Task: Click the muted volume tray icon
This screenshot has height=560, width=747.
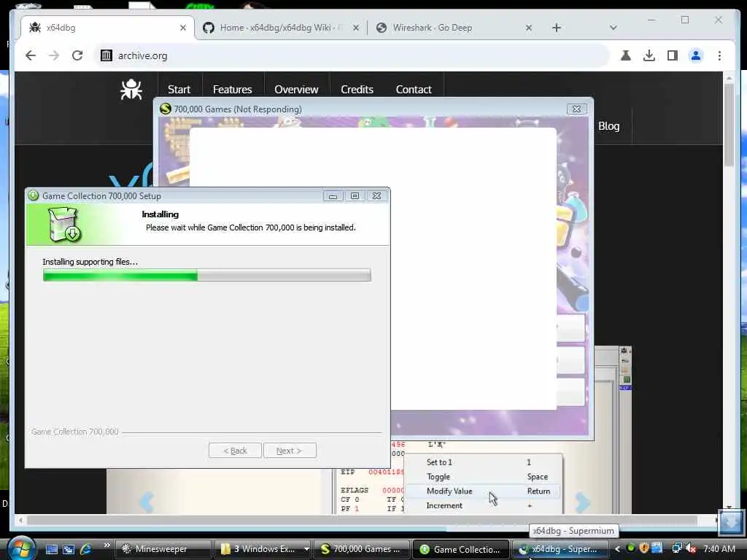Action: pyautogui.click(x=690, y=548)
